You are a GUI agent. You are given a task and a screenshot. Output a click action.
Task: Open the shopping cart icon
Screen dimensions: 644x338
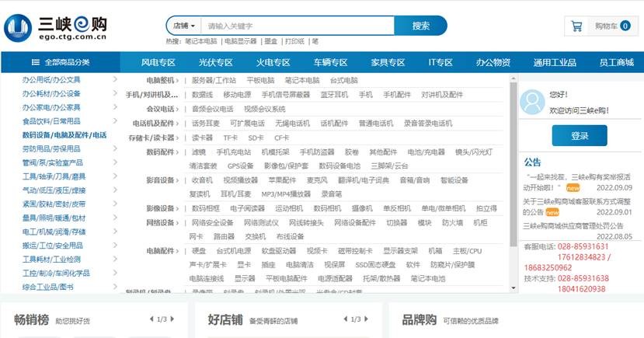coord(576,26)
